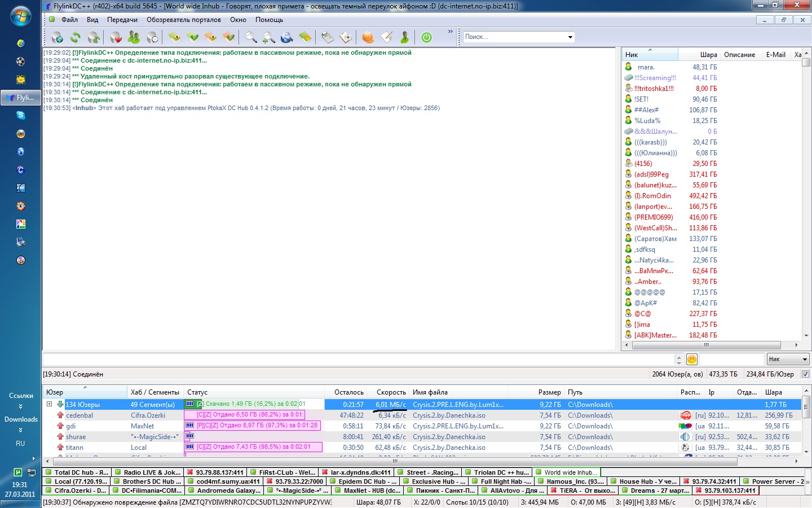The height and width of the screenshot is (508, 812).
Task: Open Favorite Hubs via the red heart icon
Action: [116, 37]
